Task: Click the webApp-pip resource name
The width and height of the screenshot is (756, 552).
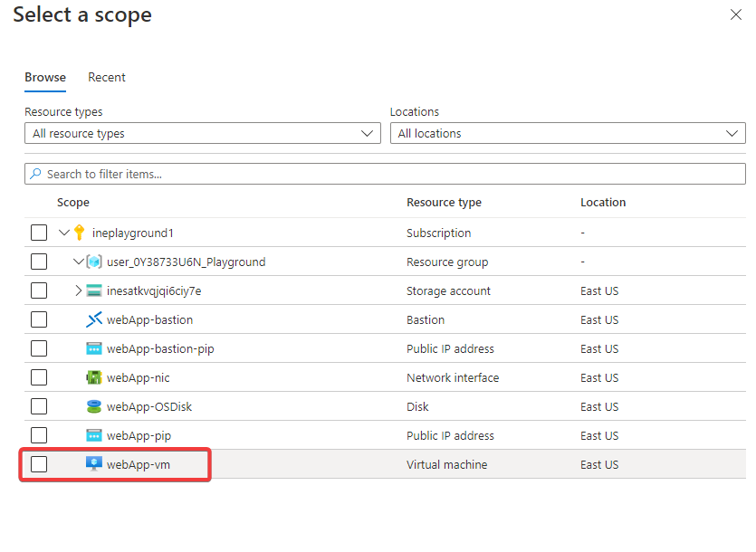Action: coord(139,435)
